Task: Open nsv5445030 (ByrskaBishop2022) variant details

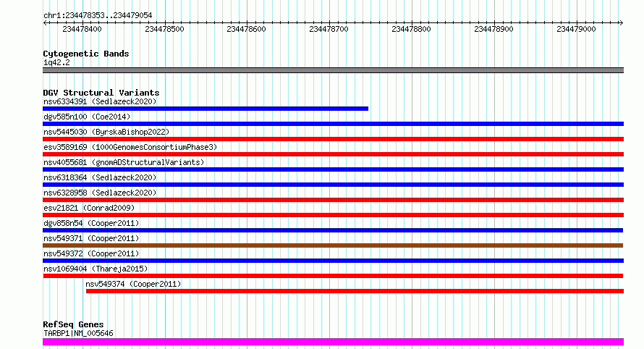Action: (x=106, y=132)
